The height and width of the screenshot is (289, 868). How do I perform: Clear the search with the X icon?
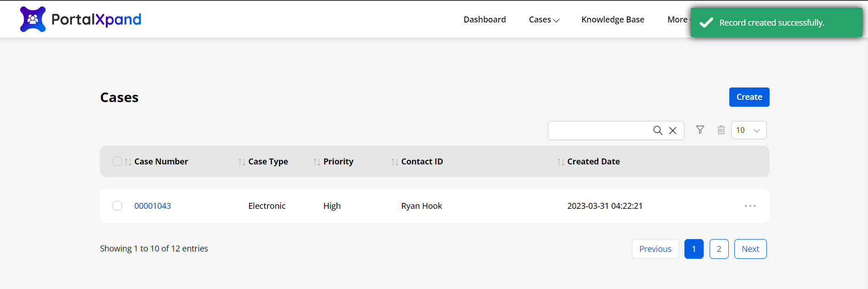pyautogui.click(x=673, y=131)
